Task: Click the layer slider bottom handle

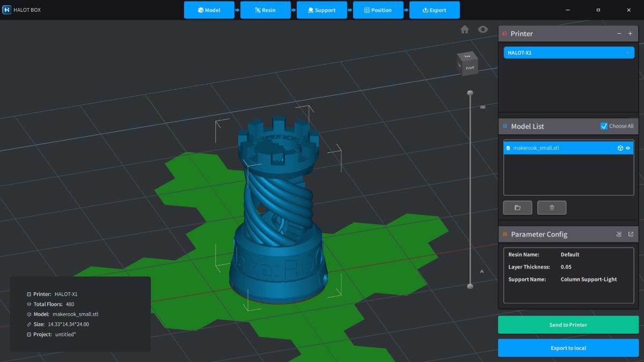Action: [470, 286]
